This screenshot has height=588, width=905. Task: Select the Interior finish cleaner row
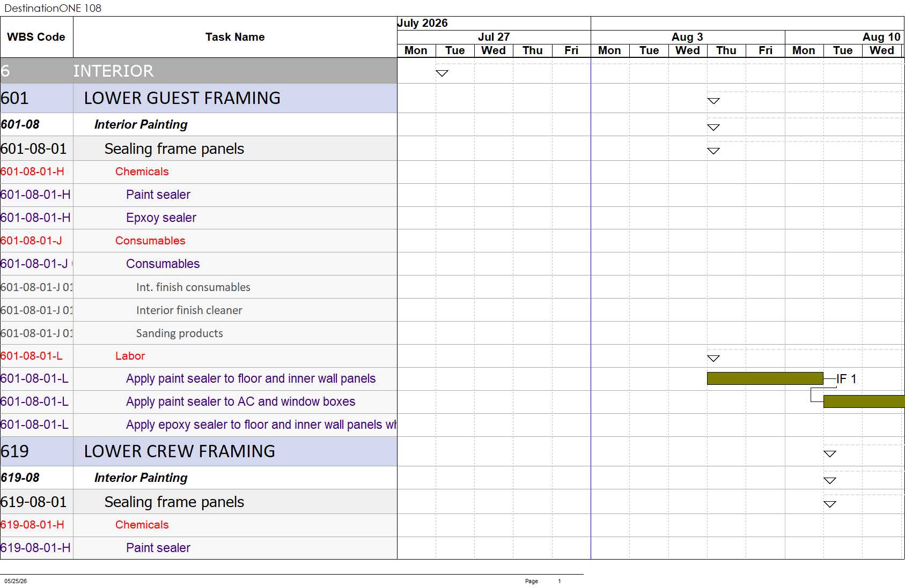point(198,310)
